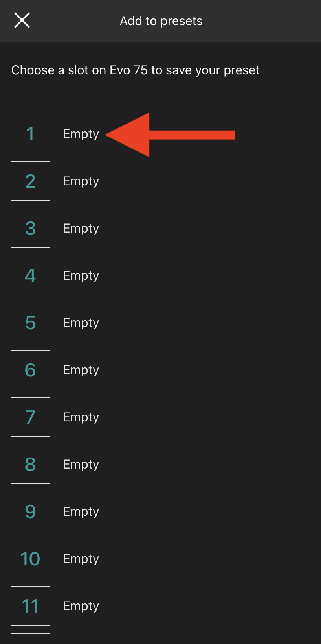Screen dimensions: 321x644
Task: Select preset slot number 1
Action: click(x=31, y=134)
